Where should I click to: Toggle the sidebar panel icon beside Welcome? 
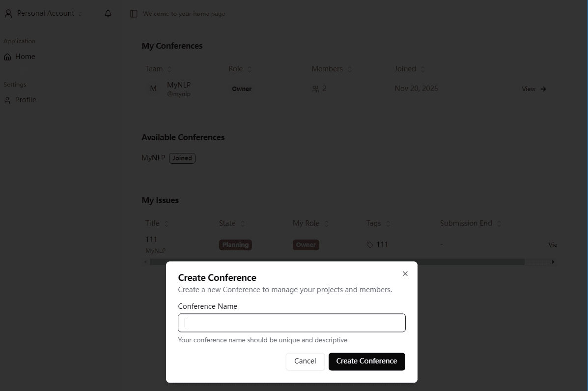tap(133, 13)
